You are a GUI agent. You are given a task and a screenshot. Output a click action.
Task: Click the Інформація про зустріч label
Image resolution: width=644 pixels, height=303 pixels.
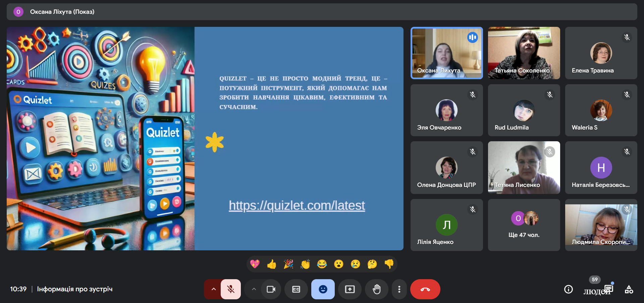(75, 289)
